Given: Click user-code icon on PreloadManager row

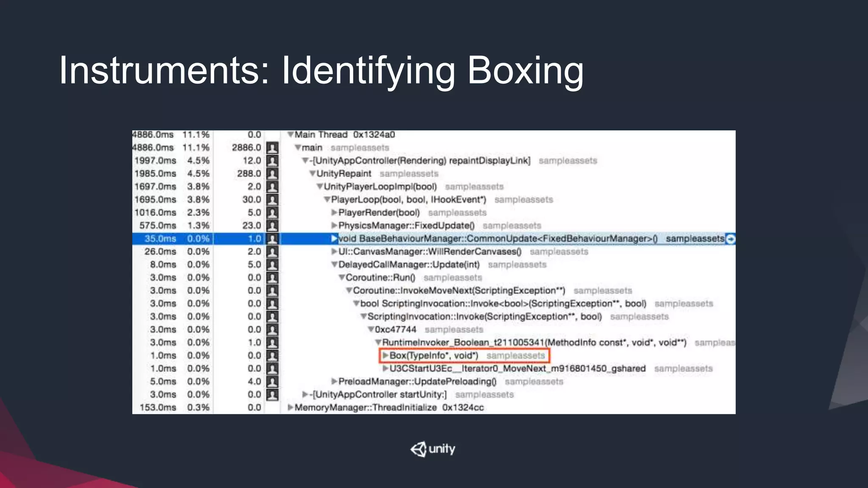Looking at the screenshot, I should (273, 382).
